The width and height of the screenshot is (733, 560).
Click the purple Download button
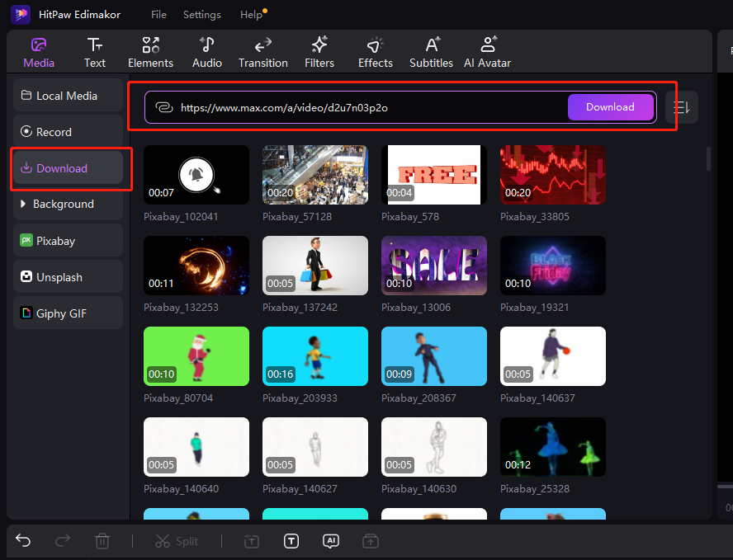click(610, 107)
